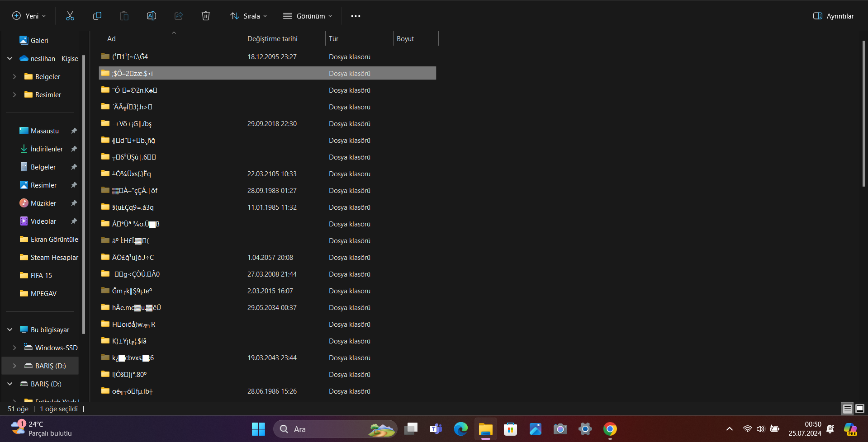Open Task View from the taskbar
The image size is (868, 442).
click(x=411, y=429)
